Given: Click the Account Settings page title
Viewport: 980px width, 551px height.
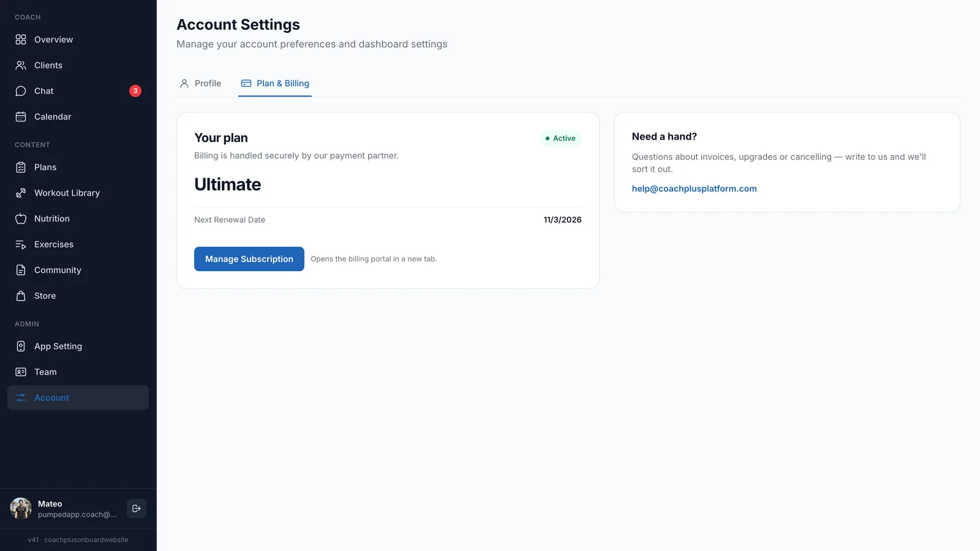Looking at the screenshot, I should coord(238,24).
